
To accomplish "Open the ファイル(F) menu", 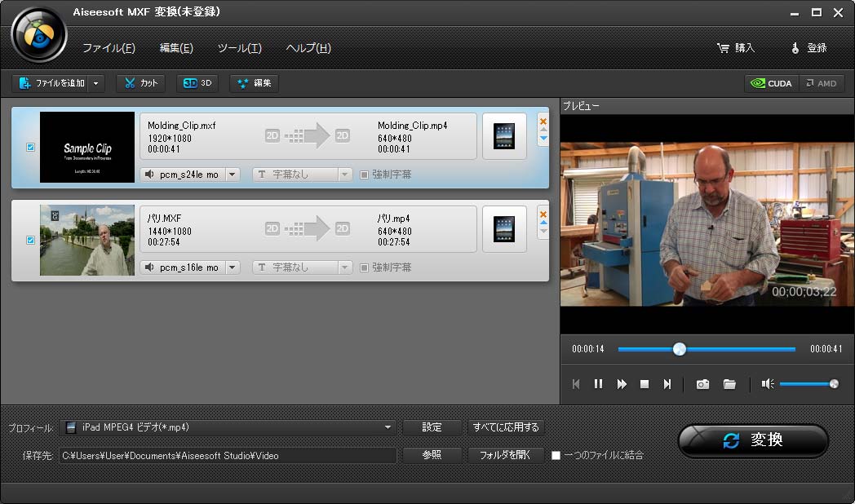I will (109, 48).
